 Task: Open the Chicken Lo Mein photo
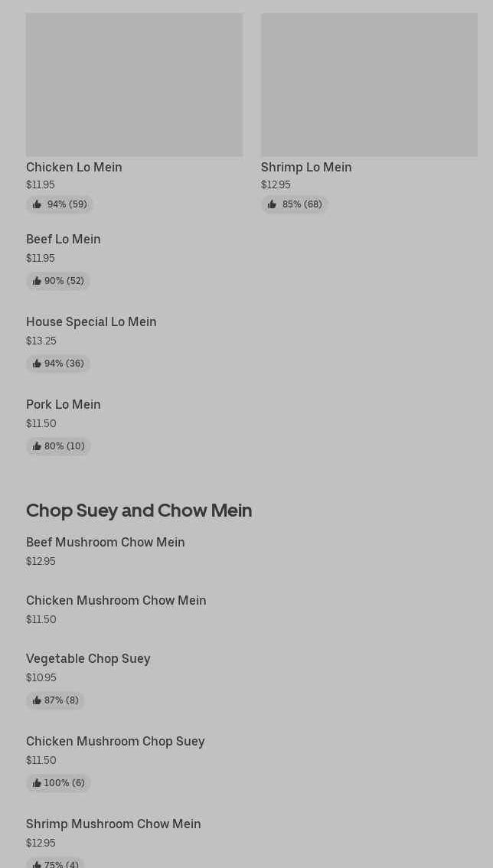[x=134, y=85]
